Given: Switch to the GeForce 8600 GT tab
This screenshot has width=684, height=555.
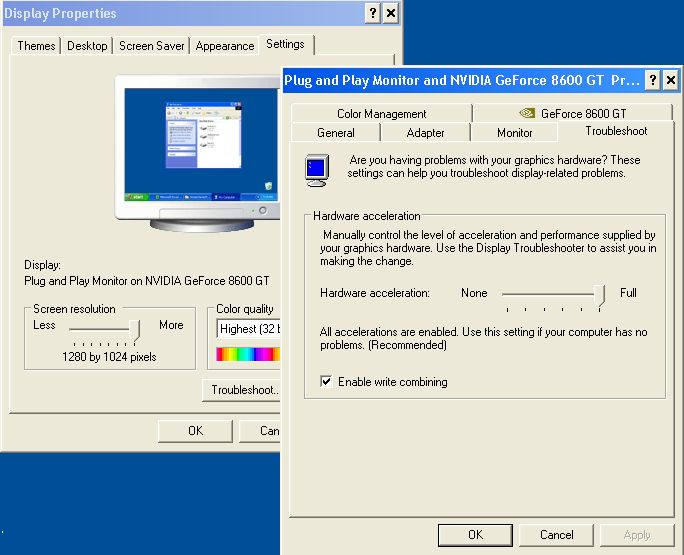Looking at the screenshot, I should [x=572, y=113].
